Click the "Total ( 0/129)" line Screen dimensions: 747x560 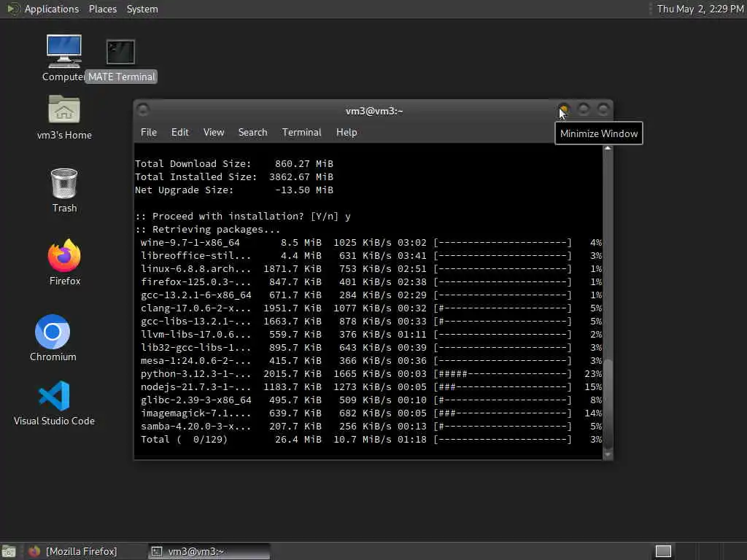(371, 440)
